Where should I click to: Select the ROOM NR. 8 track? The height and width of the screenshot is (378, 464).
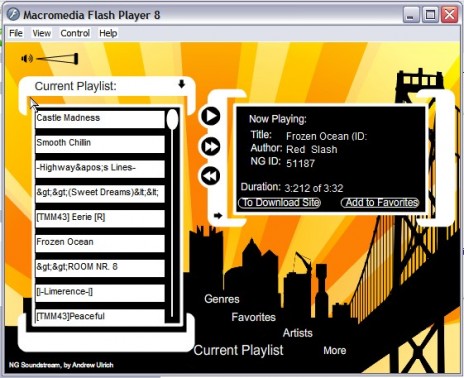pos(100,268)
